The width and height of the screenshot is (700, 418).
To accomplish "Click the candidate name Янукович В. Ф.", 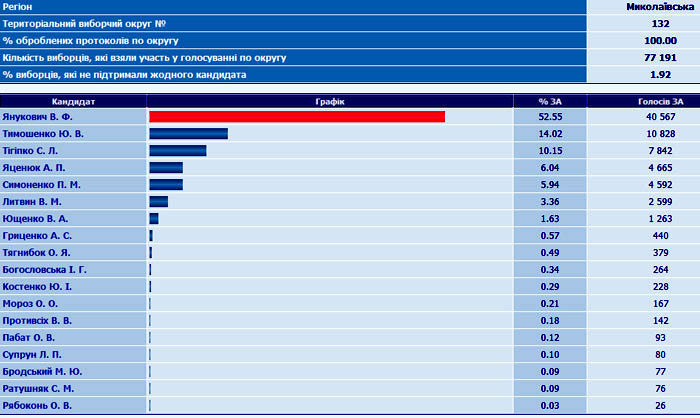I will 35,117.
